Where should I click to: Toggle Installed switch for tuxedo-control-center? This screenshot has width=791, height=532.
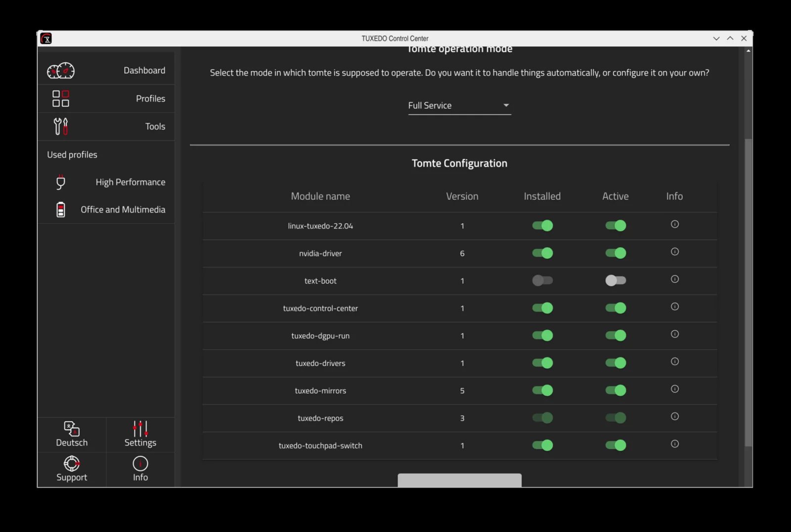tap(542, 308)
